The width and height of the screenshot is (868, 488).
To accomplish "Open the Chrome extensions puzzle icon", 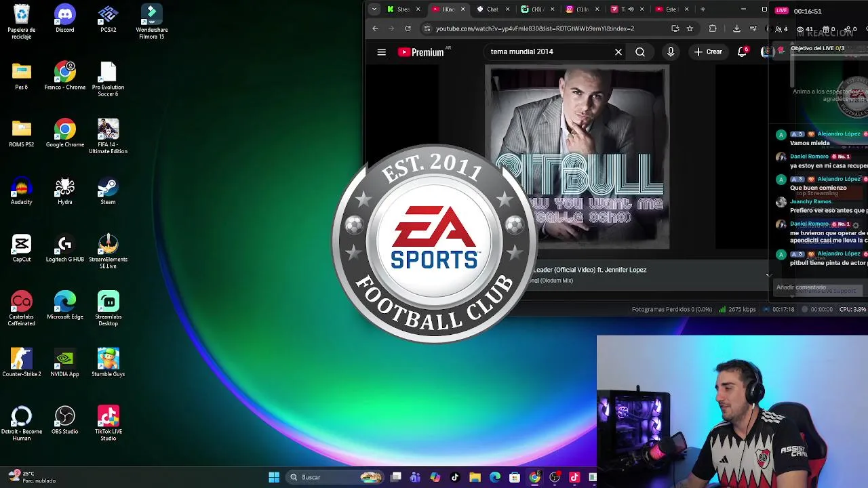I will point(713,28).
